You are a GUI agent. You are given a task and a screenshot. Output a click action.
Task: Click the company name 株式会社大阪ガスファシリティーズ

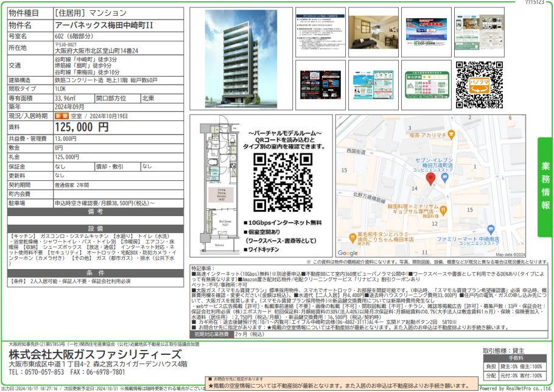tap(96, 354)
